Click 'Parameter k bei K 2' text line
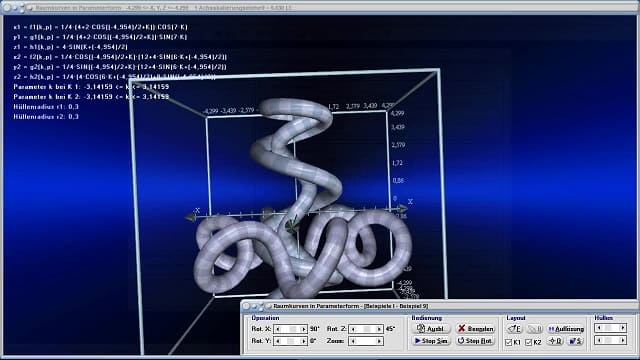The width and height of the screenshot is (640, 360). 91,97
